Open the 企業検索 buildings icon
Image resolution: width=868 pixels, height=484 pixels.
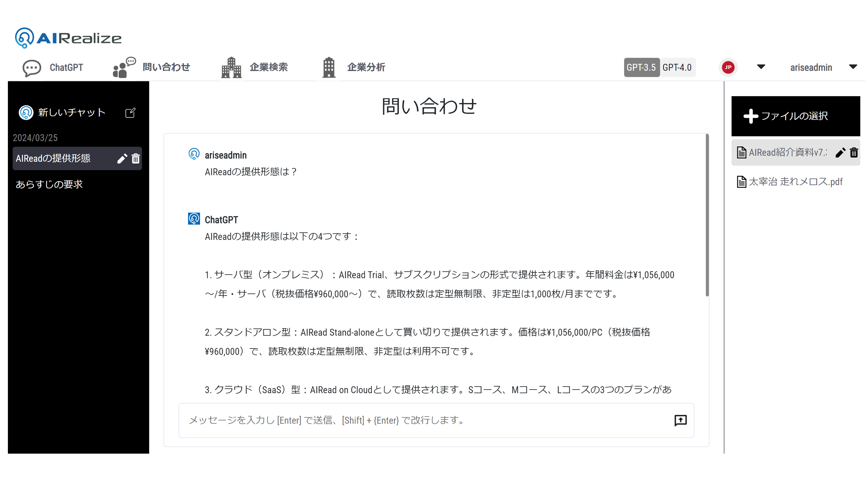[x=231, y=67]
